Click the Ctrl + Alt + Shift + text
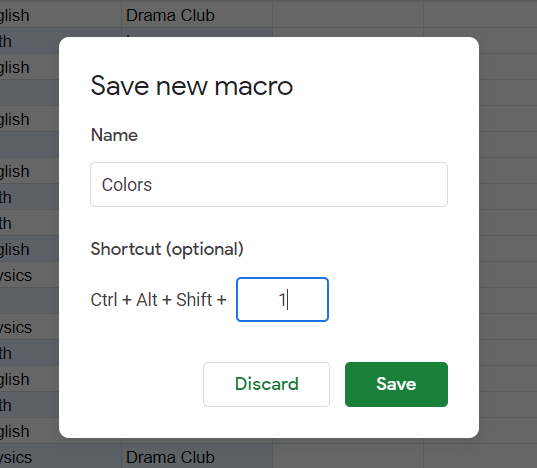This screenshot has height=468, width=537. (158, 300)
